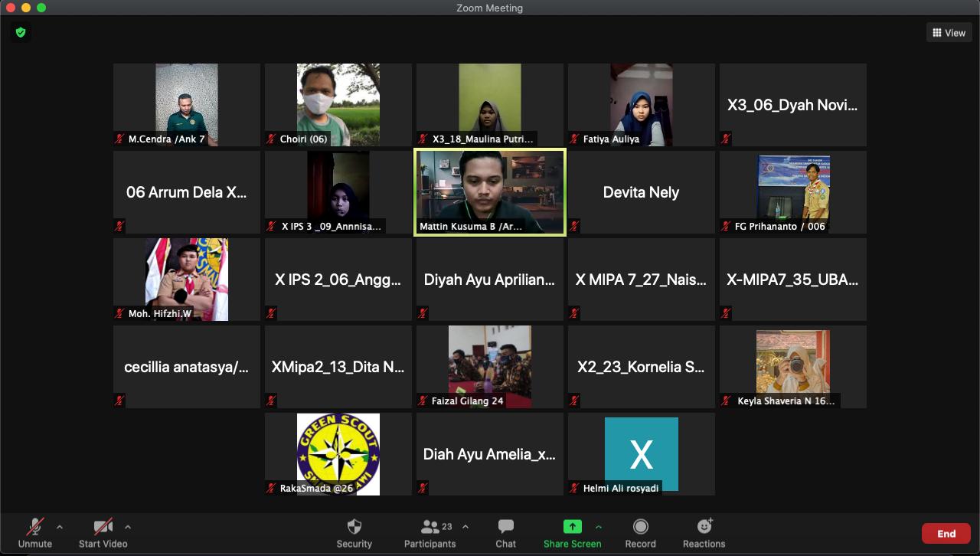Click the Record circle icon
Viewport: 980px width, 556px height.
coord(641,527)
